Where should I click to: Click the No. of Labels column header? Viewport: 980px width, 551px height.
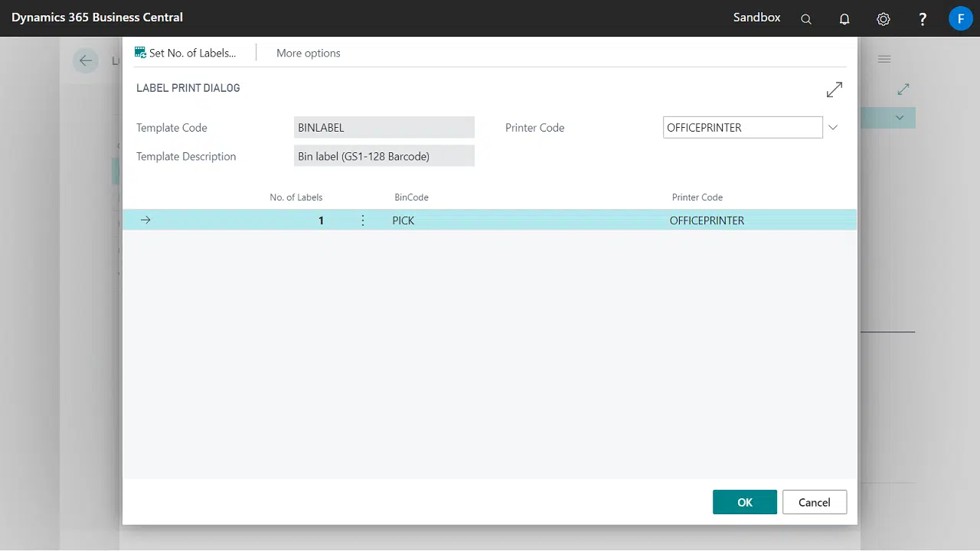pos(296,197)
